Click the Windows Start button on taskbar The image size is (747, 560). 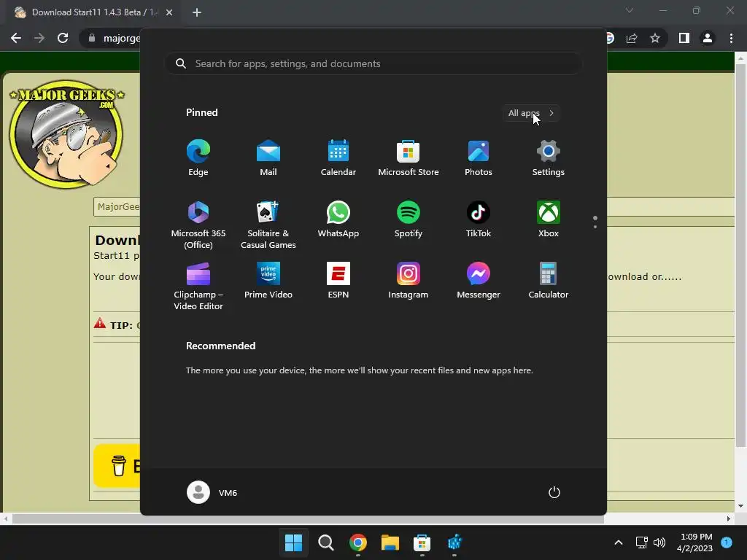coord(293,542)
